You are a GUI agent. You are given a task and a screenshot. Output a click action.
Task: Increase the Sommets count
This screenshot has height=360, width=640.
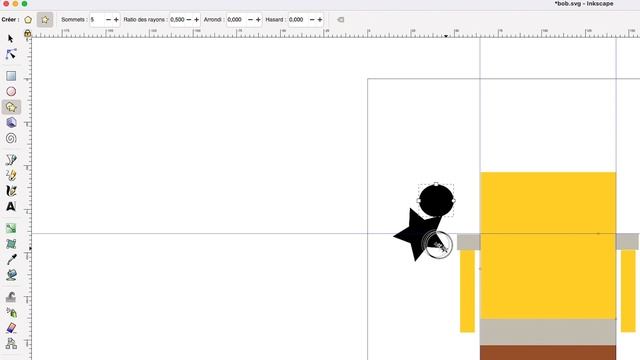pyautogui.click(x=116, y=20)
